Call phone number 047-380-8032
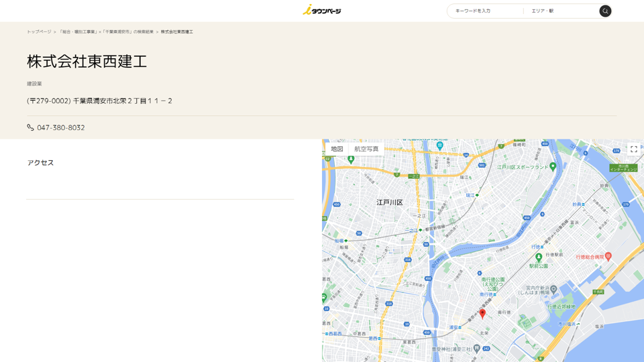 (60, 127)
